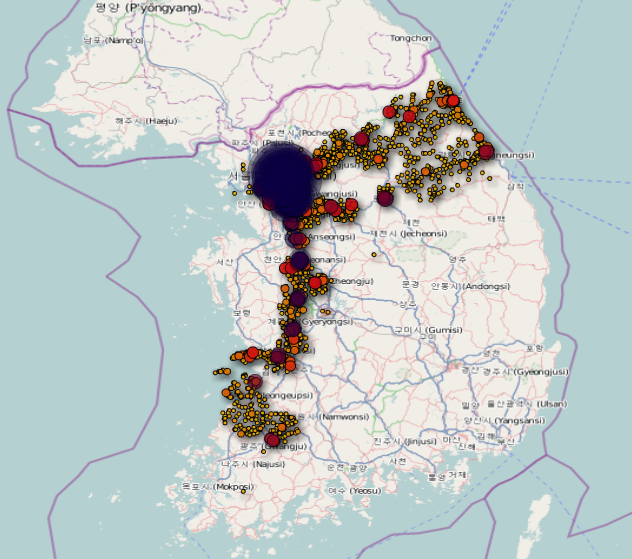Click the Gumisi map label

point(428,330)
